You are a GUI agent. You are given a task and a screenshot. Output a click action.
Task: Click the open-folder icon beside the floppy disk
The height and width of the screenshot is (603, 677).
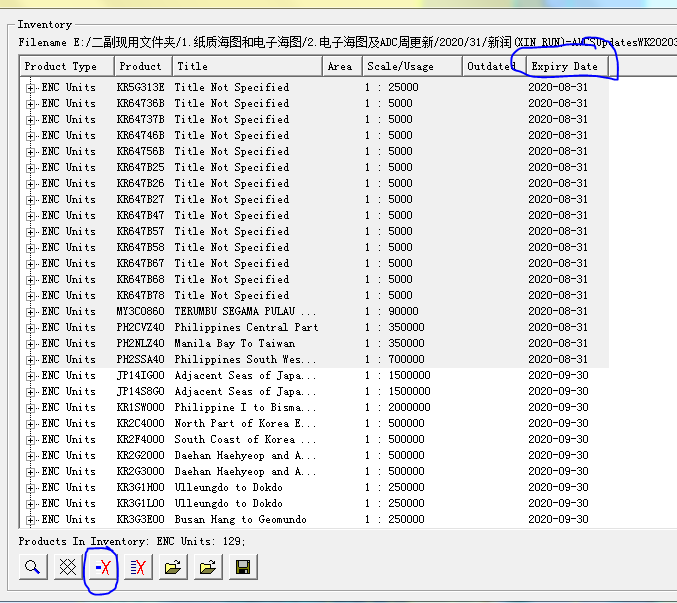coord(208,567)
